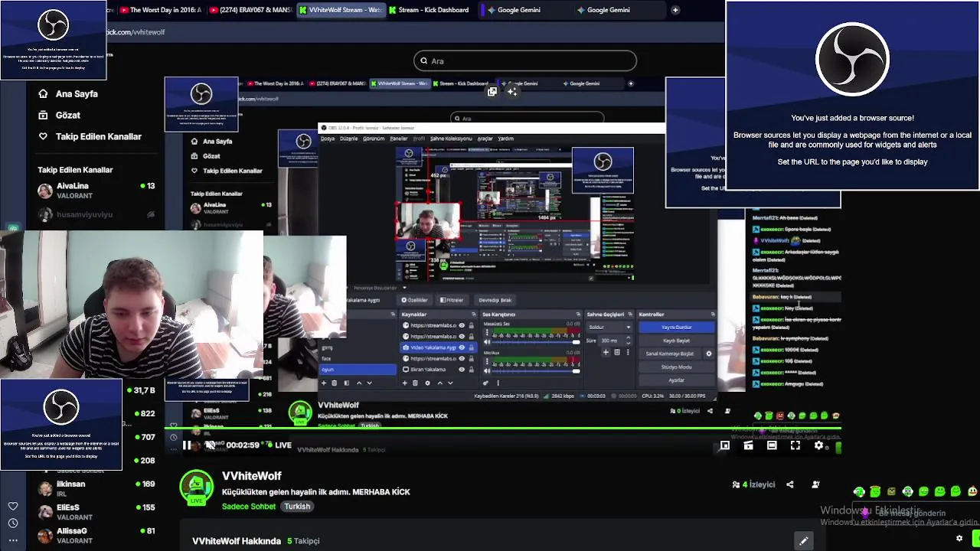Switch to the ERAY067 & MANS YouTube tab
The width and height of the screenshot is (980, 551).
250,10
